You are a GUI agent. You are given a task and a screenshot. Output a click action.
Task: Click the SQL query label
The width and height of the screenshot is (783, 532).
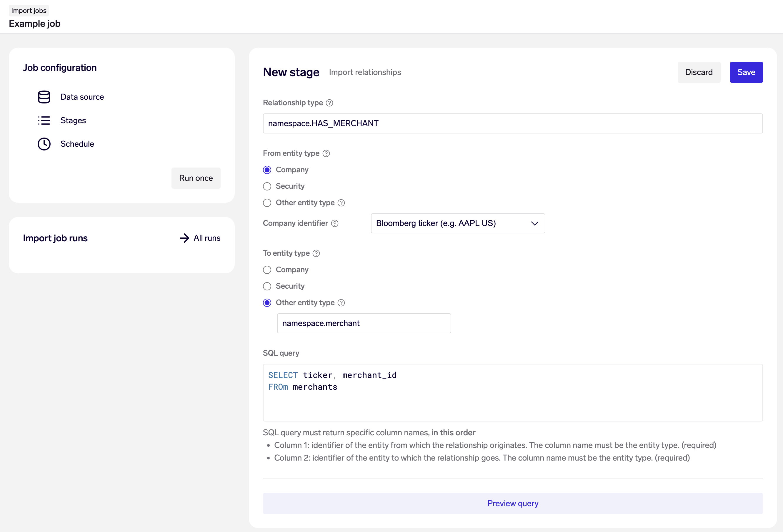pyautogui.click(x=281, y=353)
